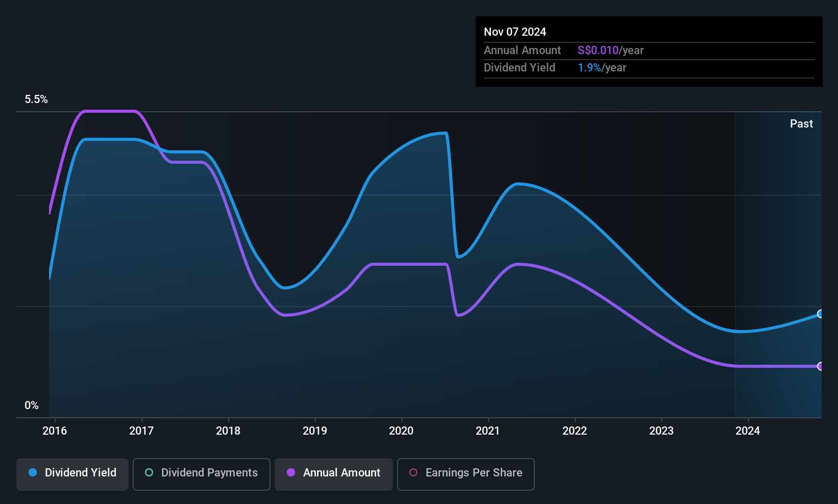
Task: Click the 2018 x-axis label
Action: point(228,431)
